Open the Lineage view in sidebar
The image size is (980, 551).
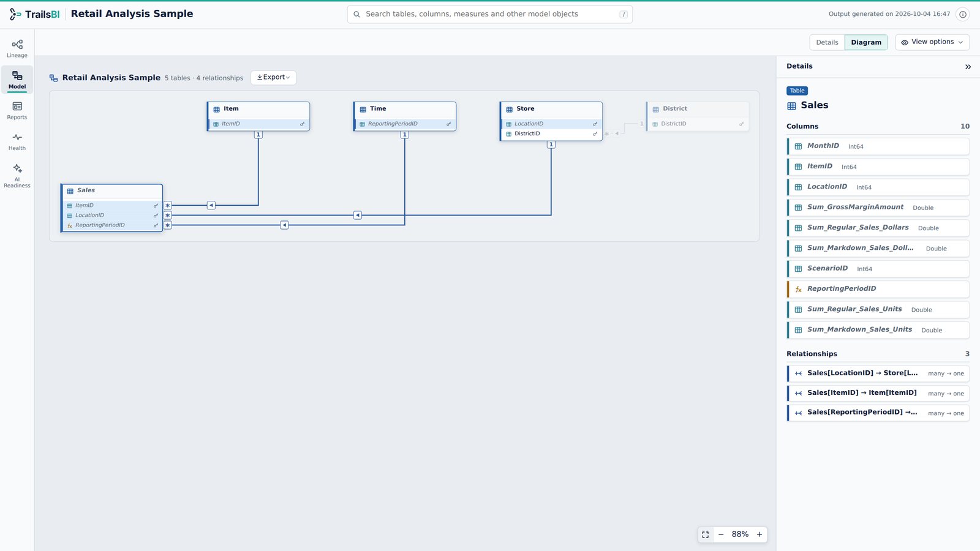pyautogui.click(x=17, y=48)
